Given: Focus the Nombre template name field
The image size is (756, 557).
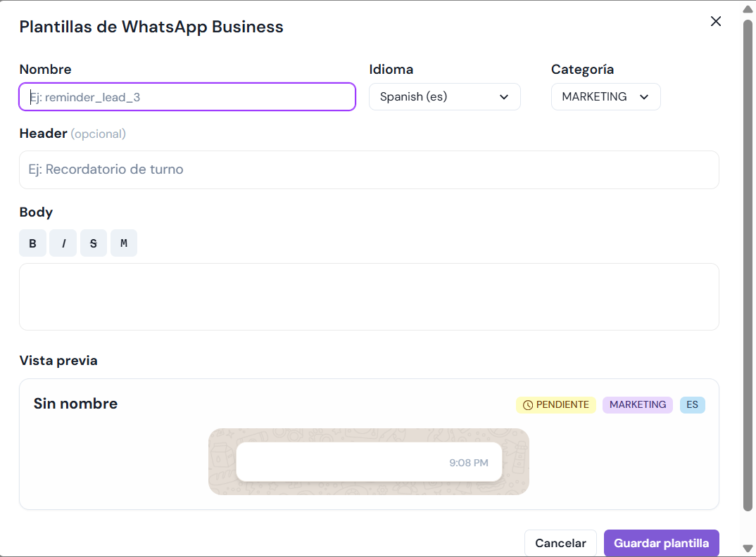Looking at the screenshot, I should 187,97.
